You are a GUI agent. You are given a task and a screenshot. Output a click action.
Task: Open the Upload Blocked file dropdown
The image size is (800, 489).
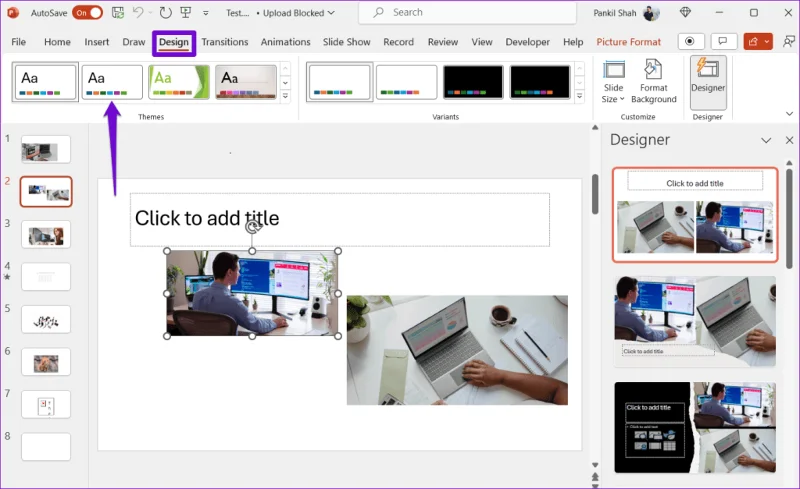[x=298, y=13]
